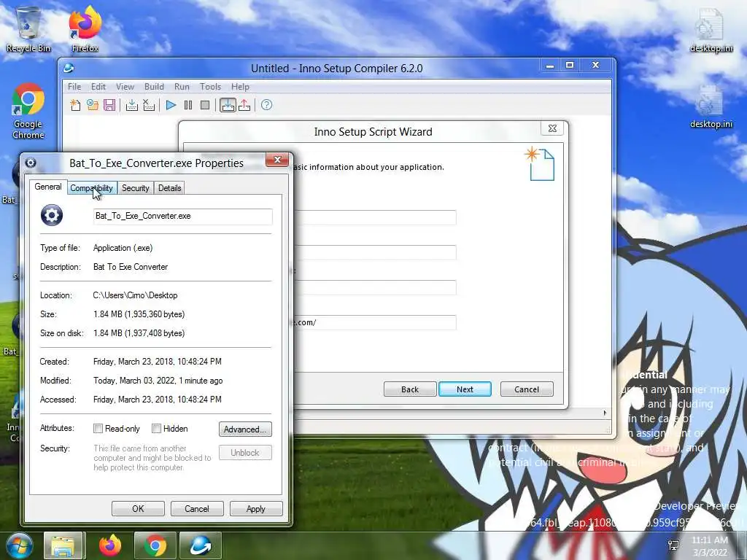Enable the Read-only attribute checkbox
Image resolution: width=747 pixels, height=560 pixels.
[98, 429]
